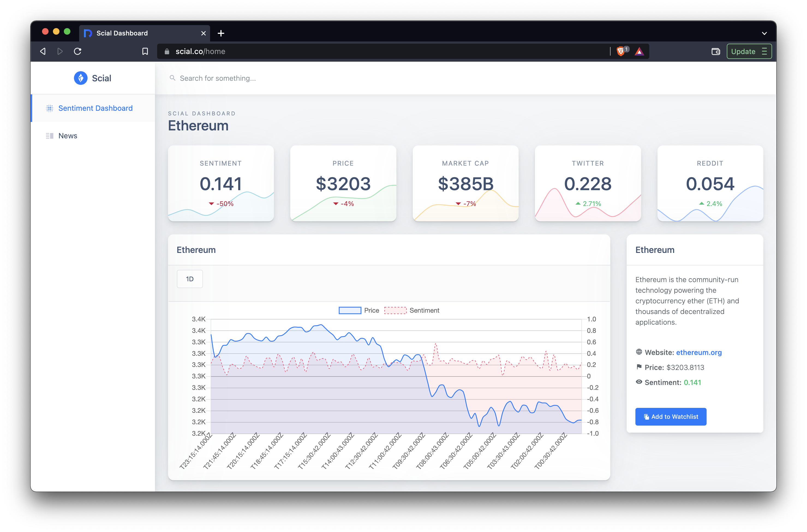This screenshot has width=807, height=532.
Task: Click the Ethereum page title
Action: click(x=198, y=125)
